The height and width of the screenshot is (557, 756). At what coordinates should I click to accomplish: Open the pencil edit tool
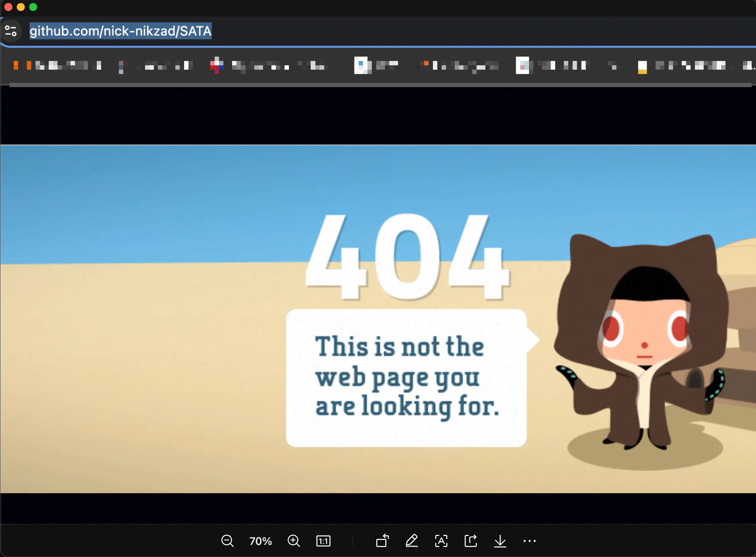(x=412, y=541)
